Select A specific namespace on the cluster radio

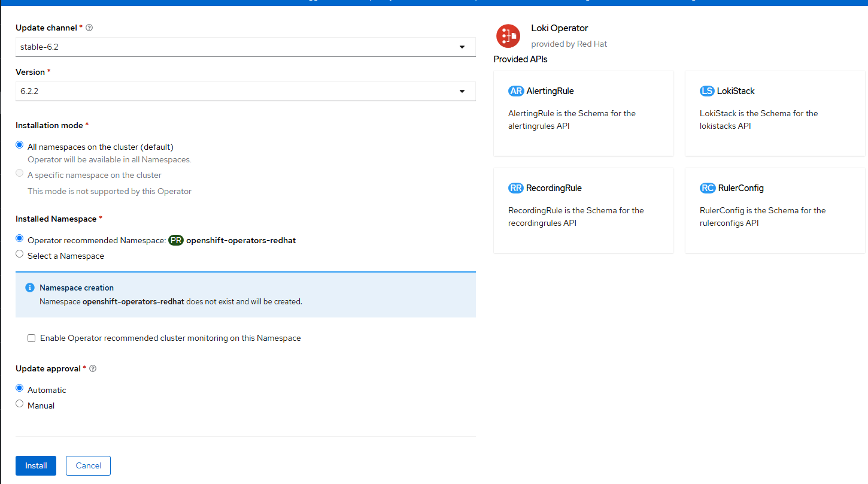(x=20, y=174)
